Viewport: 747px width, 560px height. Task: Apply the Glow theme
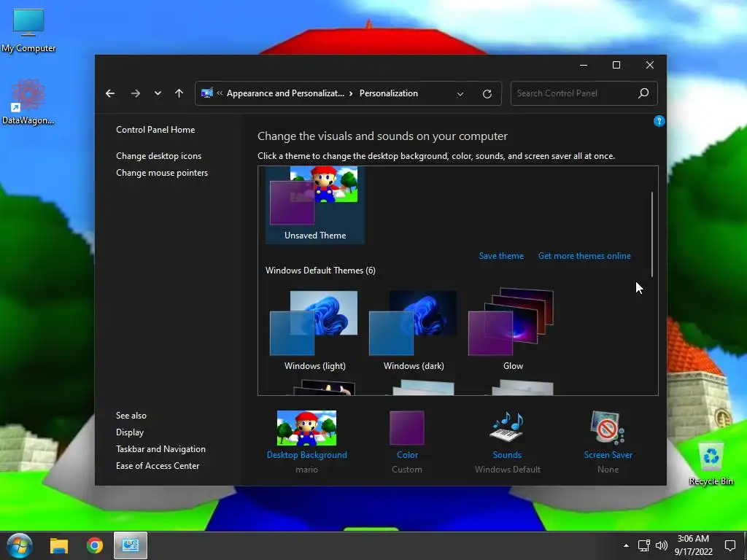(513, 331)
